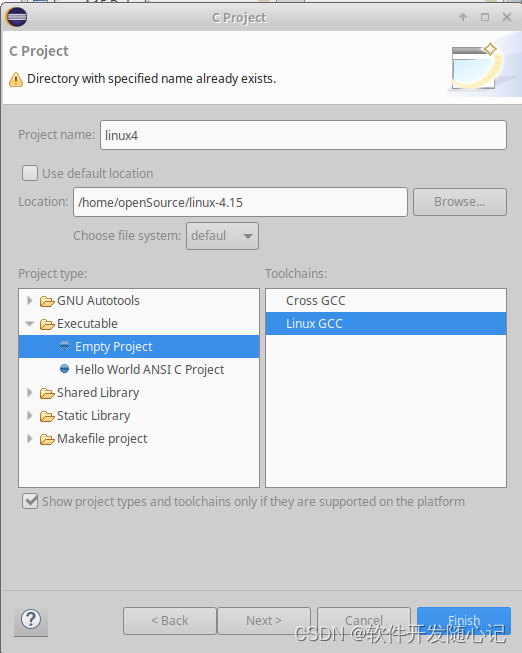Open the Choose file system dropdown
Viewport: 522px width, 653px height.
222,236
